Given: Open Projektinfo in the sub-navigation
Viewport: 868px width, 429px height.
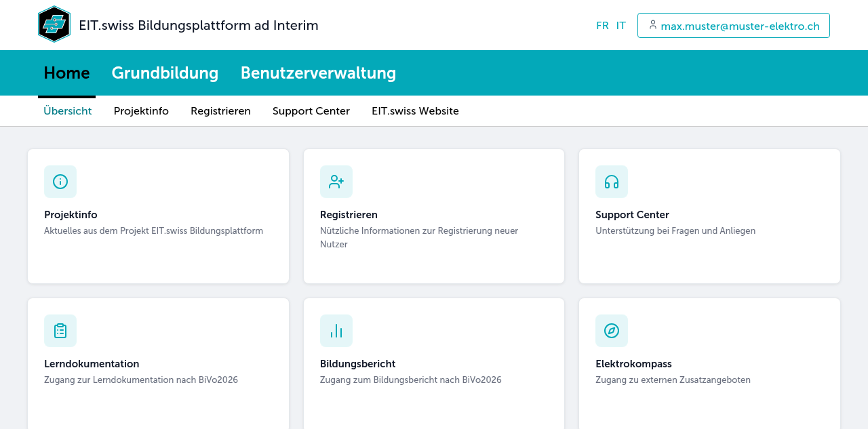Looking at the screenshot, I should point(141,111).
